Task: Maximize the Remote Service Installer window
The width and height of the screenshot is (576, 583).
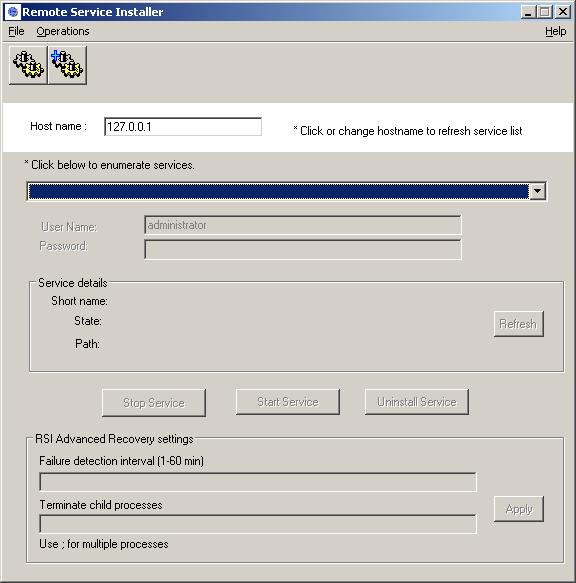Action: click(x=544, y=12)
